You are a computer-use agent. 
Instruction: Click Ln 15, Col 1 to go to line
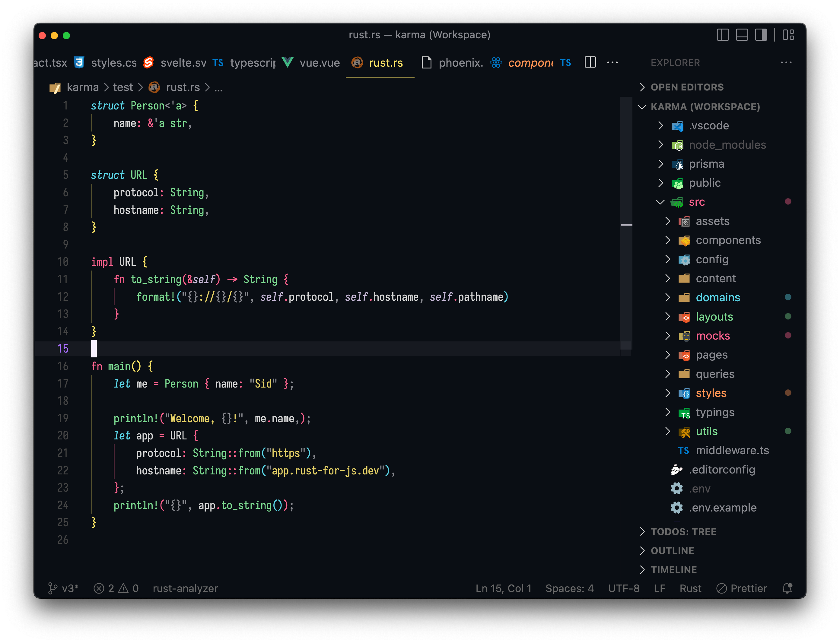coord(504,588)
